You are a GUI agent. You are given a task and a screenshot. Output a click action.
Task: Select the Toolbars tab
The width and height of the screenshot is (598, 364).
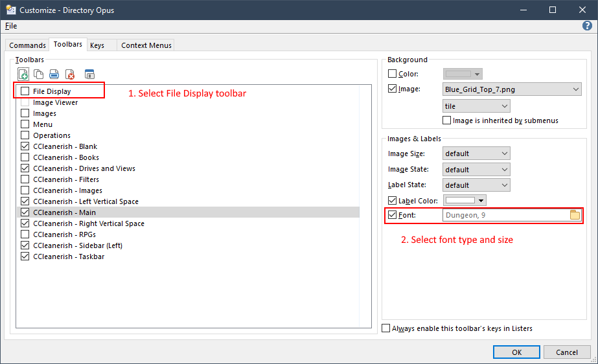pyautogui.click(x=68, y=44)
